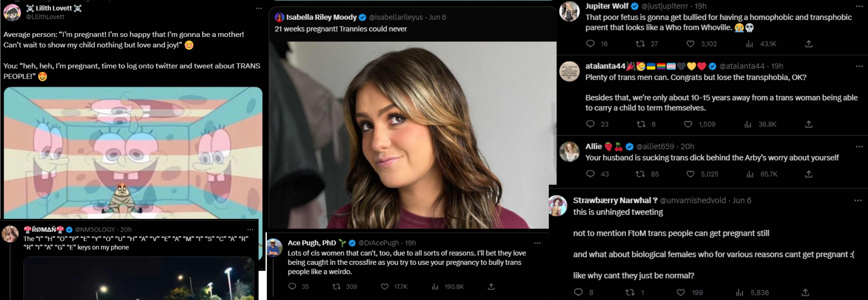This screenshot has height=300, width=868.
Task: Open the @DrAcePugh profile handle
Action: coord(378,243)
